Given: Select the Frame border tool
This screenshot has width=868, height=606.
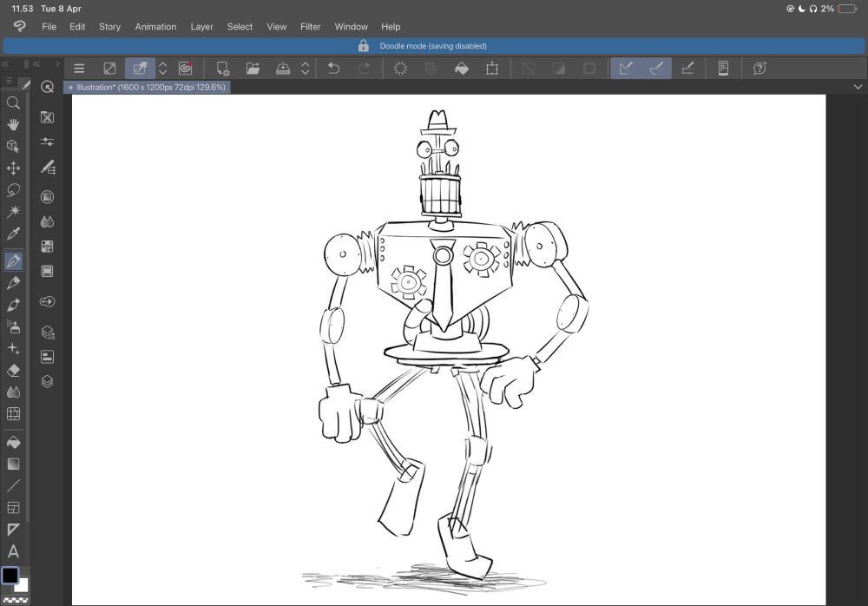Looking at the screenshot, I should pos(13,507).
